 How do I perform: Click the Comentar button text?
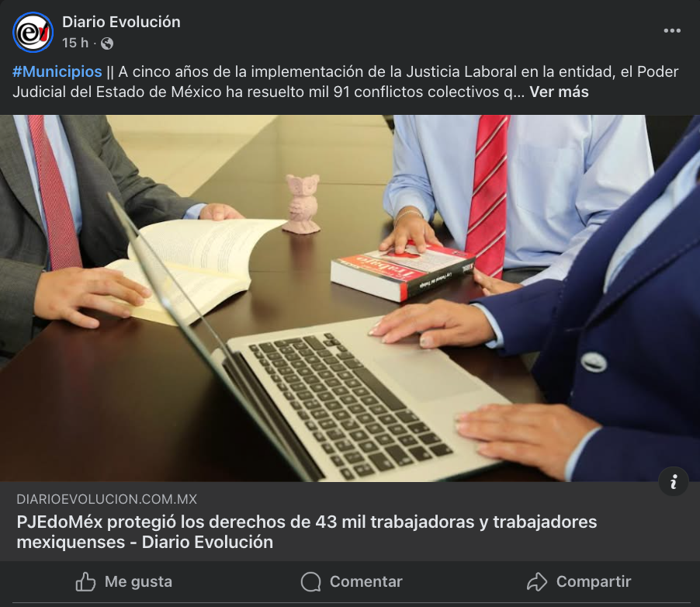pos(366,581)
